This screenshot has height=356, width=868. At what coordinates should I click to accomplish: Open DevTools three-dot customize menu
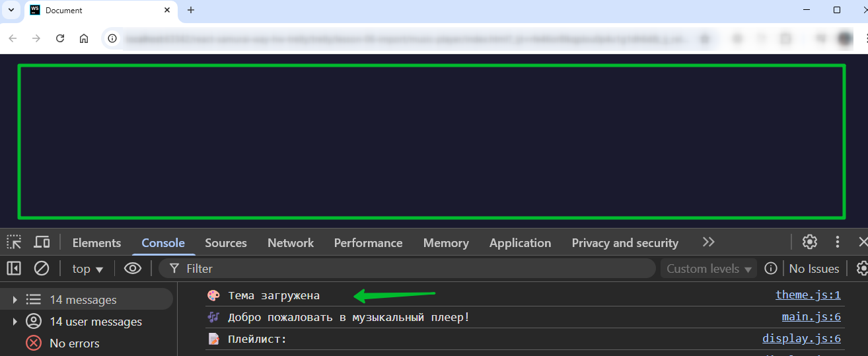pos(838,242)
